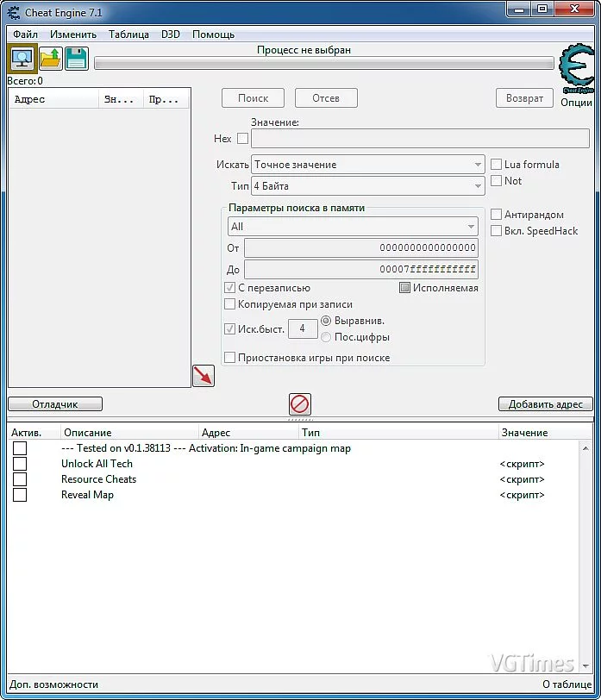The height and width of the screenshot is (700, 601).
Task: Click the От start address field
Action: click(361, 247)
